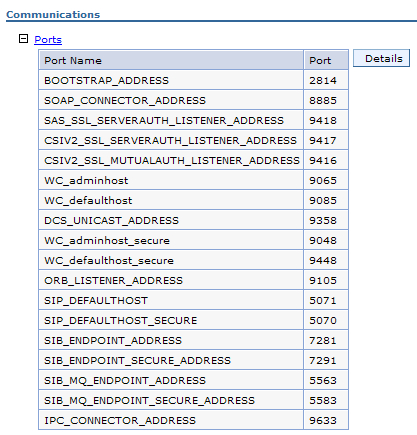This screenshot has width=417, height=435.
Task: Select port value 2814
Action: (x=323, y=80)
